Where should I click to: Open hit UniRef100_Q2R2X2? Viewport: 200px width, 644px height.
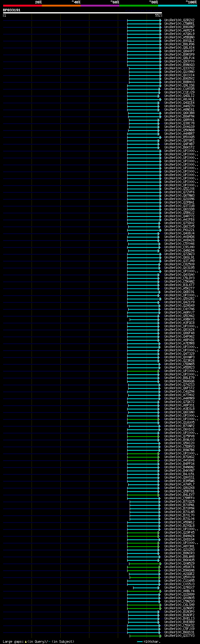click(x=179, y=20)
